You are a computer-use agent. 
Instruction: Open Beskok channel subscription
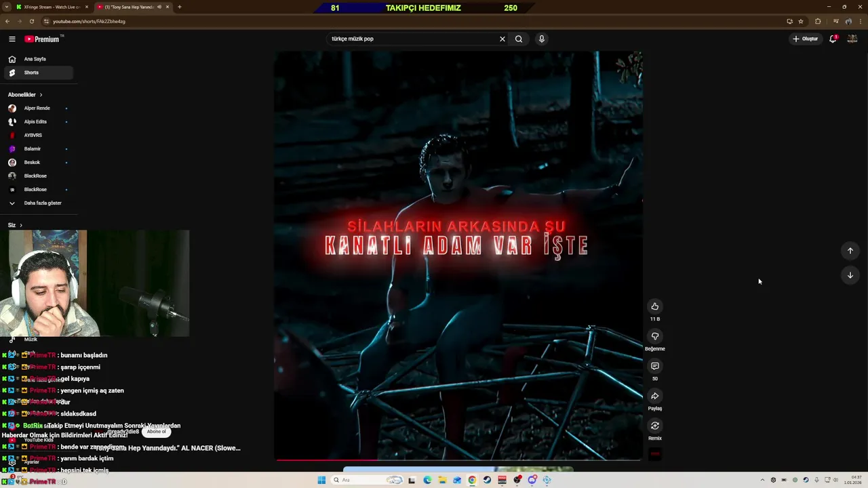37,163
